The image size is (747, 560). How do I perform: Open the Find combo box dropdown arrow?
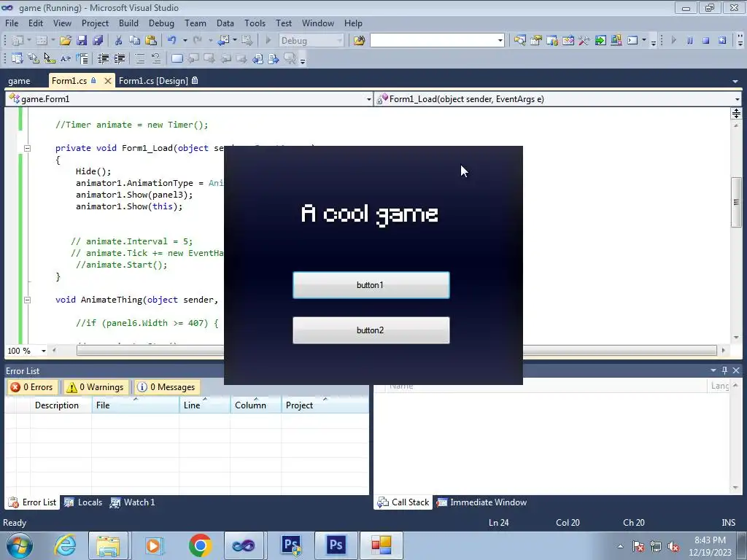(x=500, y=41)
